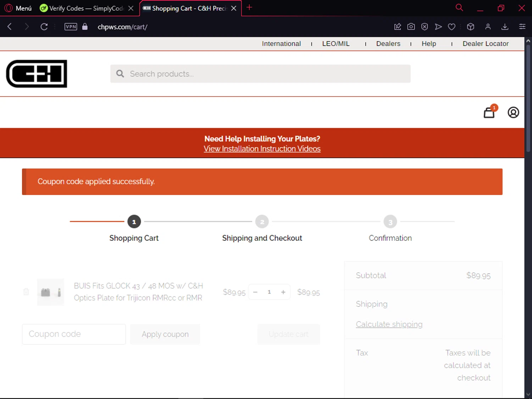Image resolution: width=532 pixels, height=399 pixels.
Task: Reload the current page
Action: 44,27
